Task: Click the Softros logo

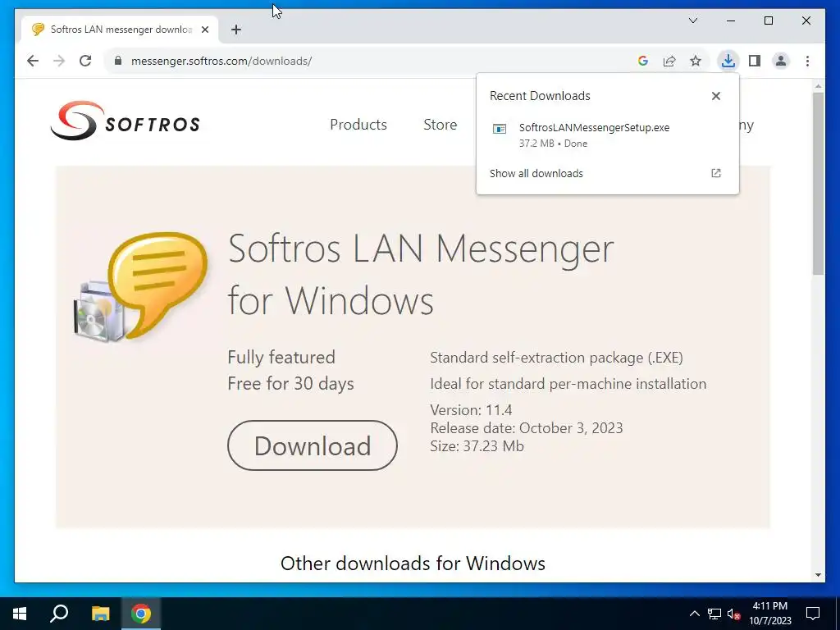Action: click(x=126, y=121)
